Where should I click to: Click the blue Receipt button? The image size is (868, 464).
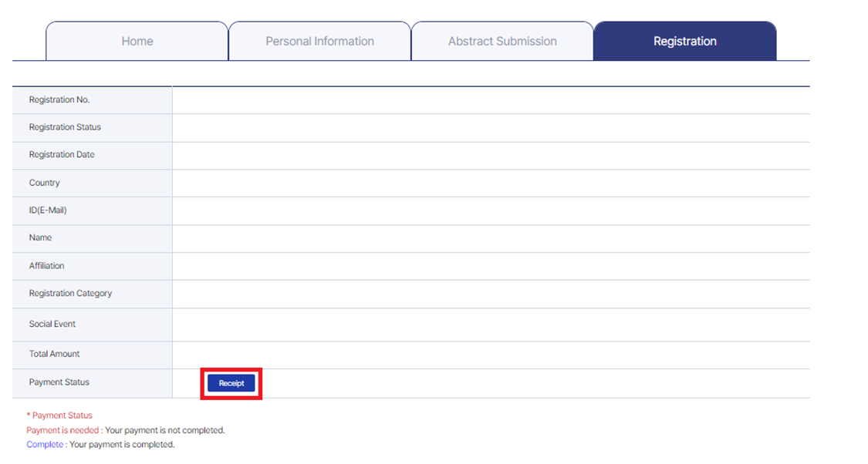point(231,383)
